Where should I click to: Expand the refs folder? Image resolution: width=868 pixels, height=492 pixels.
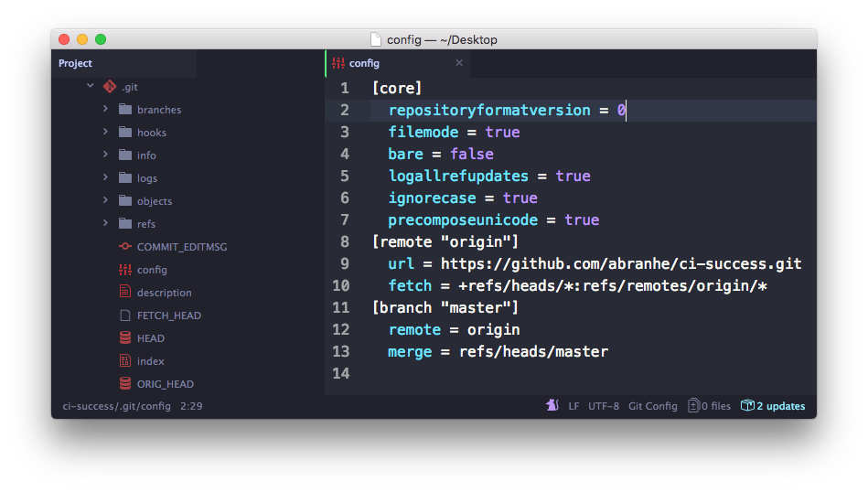point(105,223)
